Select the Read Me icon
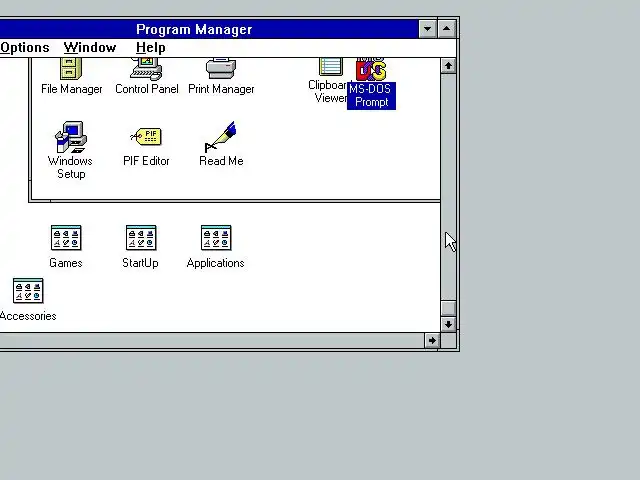The image size is (640, 480). click(x=221, y=137)
